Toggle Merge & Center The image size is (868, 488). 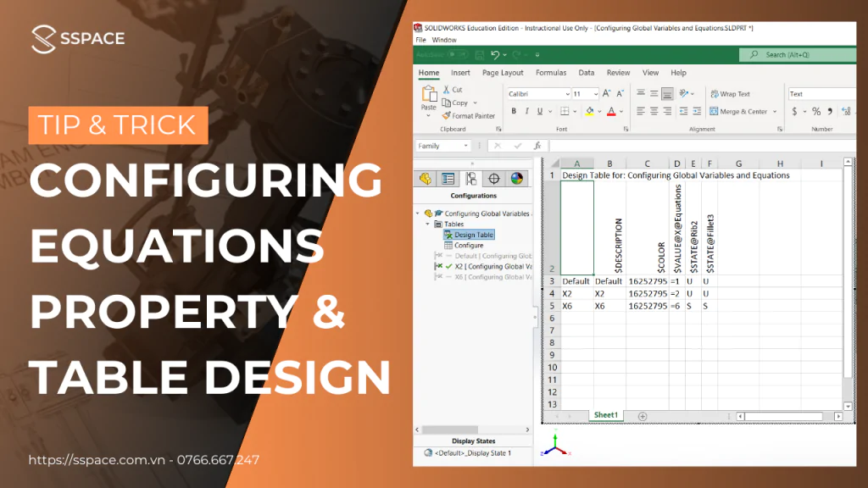(x=739, y=111)
